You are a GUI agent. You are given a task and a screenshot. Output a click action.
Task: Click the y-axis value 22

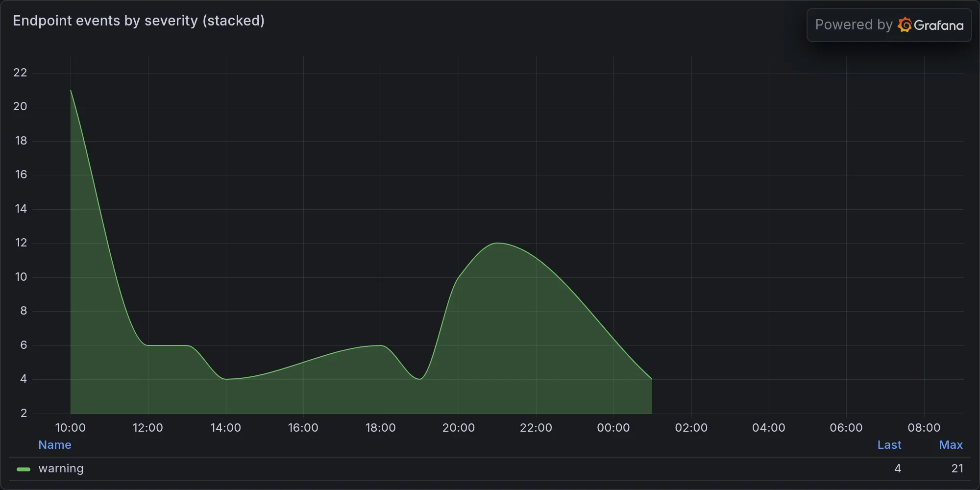[20, 73]
